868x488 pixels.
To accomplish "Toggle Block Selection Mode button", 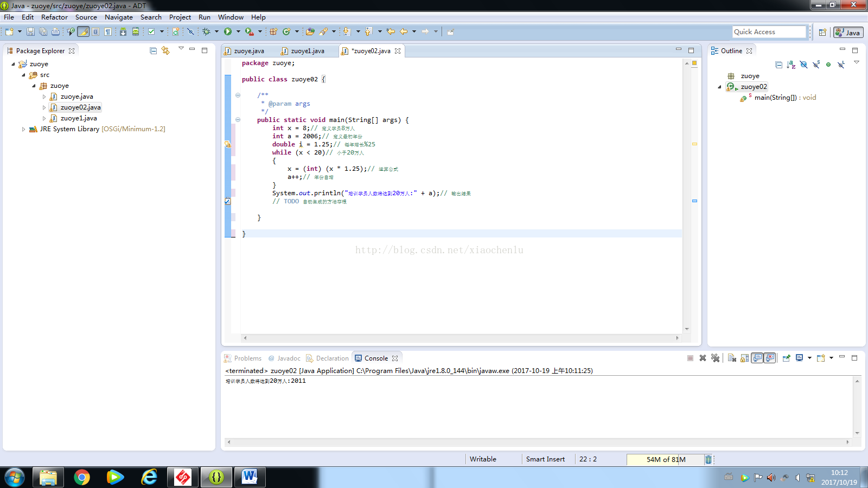I will click(x=95, y=31).
